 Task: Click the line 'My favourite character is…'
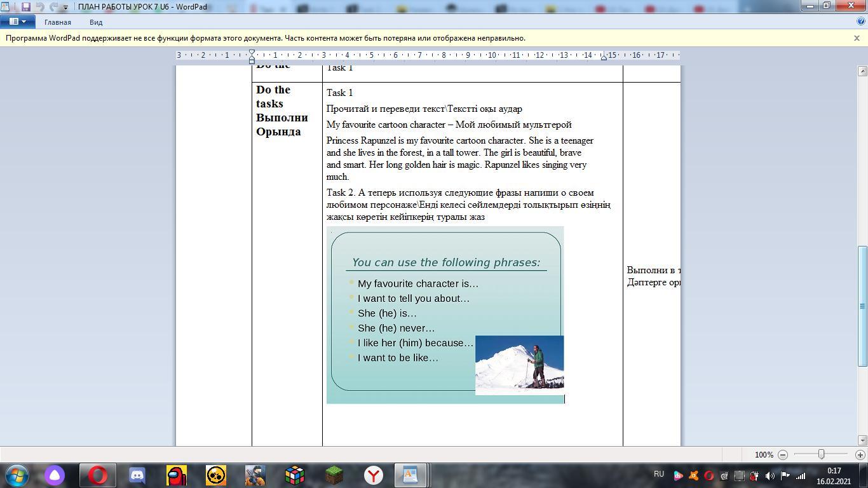pyautogui.click(x=418, y=284)
